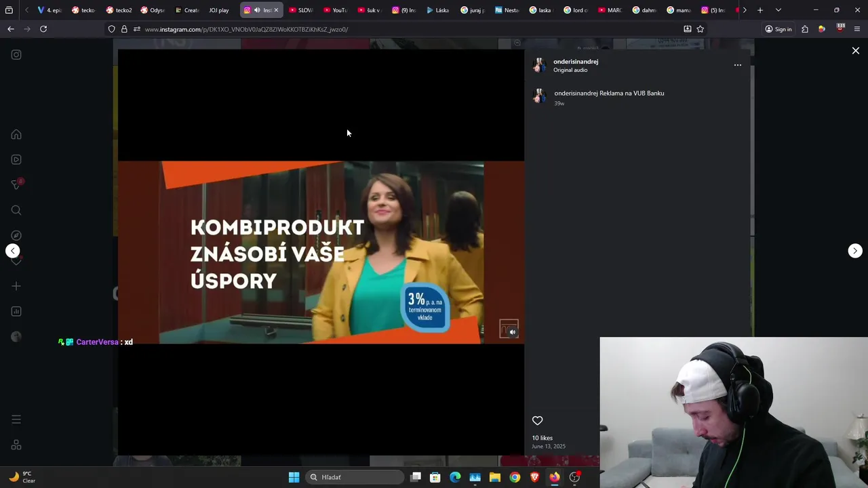
Task: Switch to the Create tab
Action: [x=186, y=10]
